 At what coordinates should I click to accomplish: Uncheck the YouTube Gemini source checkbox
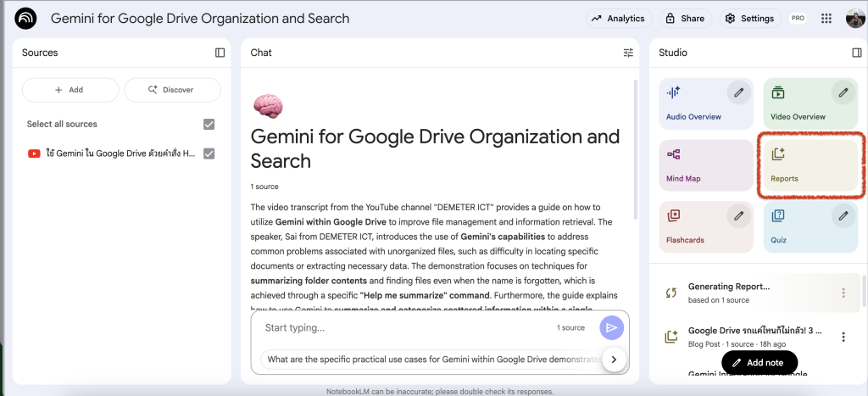[x=209, y=153]
